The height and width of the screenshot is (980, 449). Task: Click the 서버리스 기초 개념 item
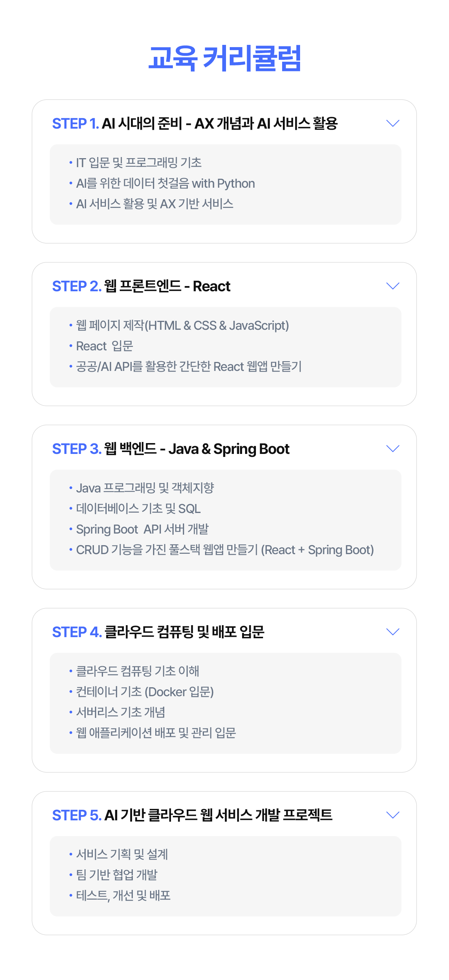(120, 712)
